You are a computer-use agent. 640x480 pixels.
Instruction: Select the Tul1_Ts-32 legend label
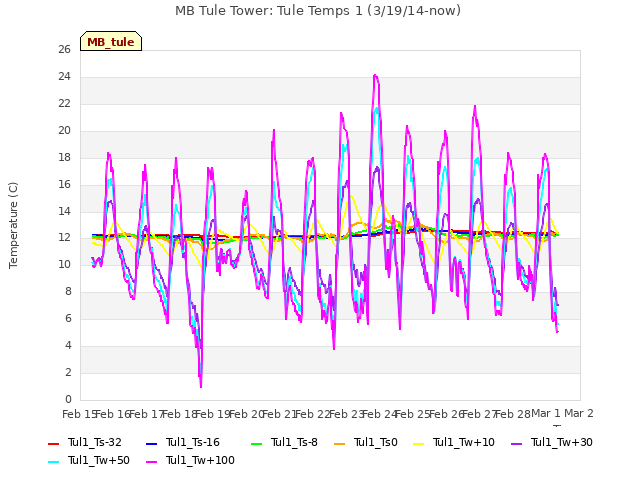click(x=95, y=442)
